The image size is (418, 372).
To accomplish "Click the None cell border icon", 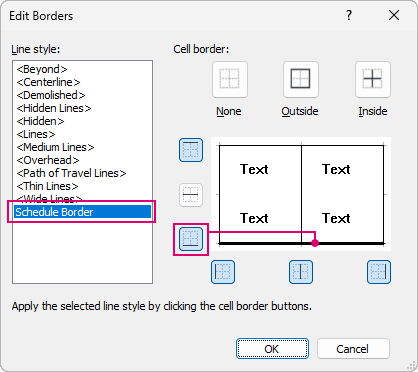I will [x=230, y=79].
